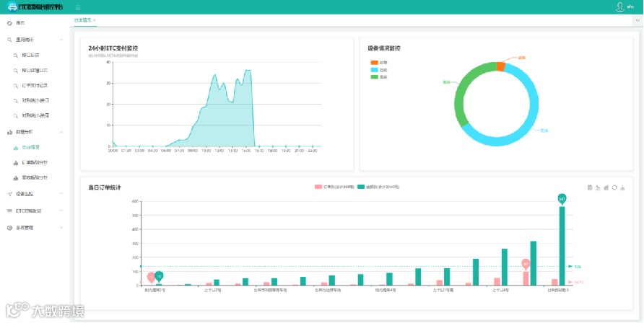Click the pink 34.11 average line label

tap(579, 282)
